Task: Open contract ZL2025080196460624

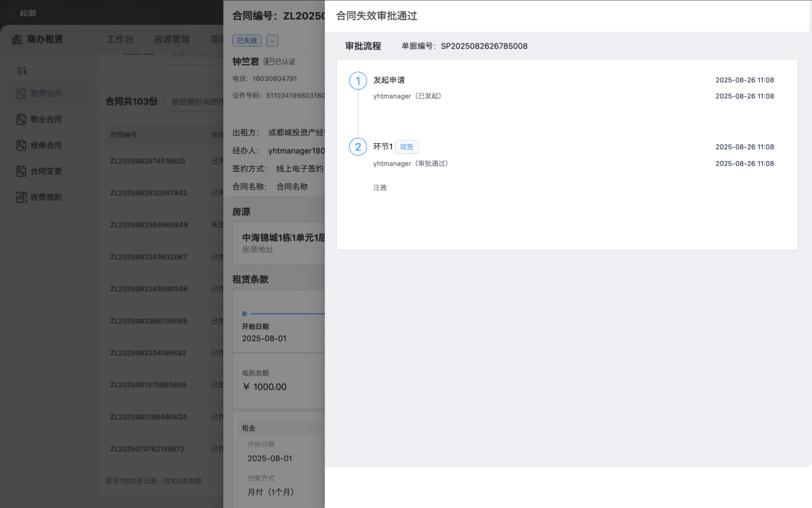Action: coord(148,417)
